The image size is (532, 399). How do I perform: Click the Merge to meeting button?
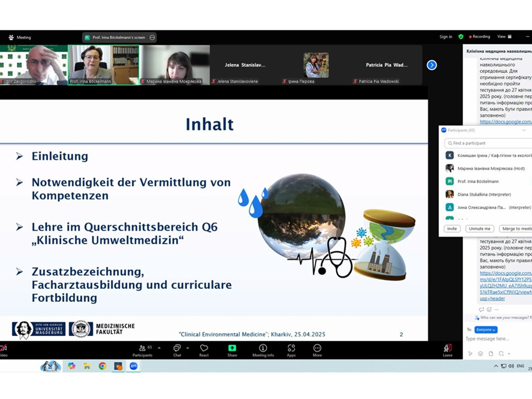click(515, 229)
